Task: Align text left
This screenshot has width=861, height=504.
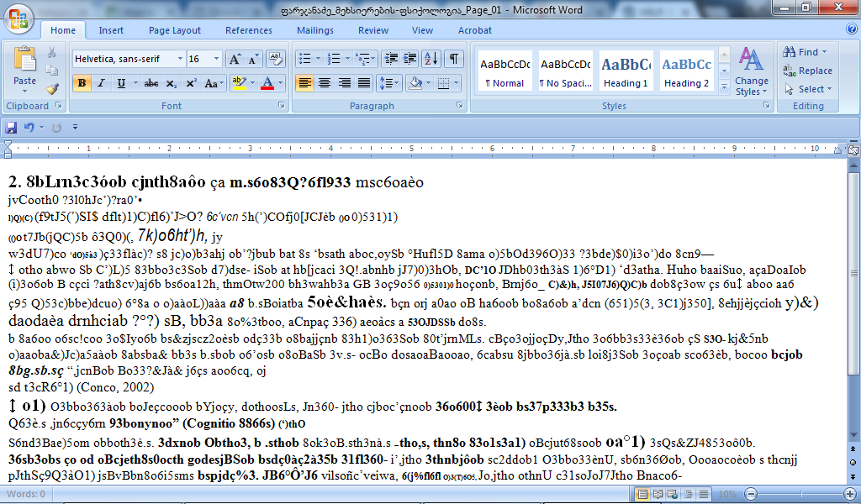Action: (x=304, y=83)
